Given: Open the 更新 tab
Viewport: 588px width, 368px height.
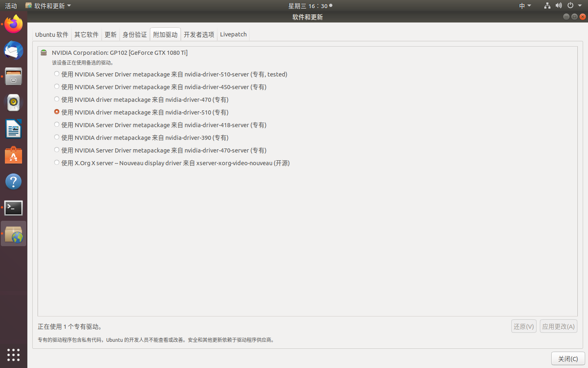Looking at the screenshot, I should click(111, 34).
